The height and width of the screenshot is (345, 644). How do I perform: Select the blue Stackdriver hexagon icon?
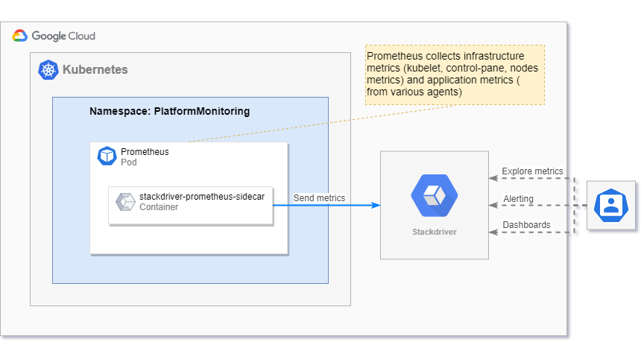coord(434,195)
